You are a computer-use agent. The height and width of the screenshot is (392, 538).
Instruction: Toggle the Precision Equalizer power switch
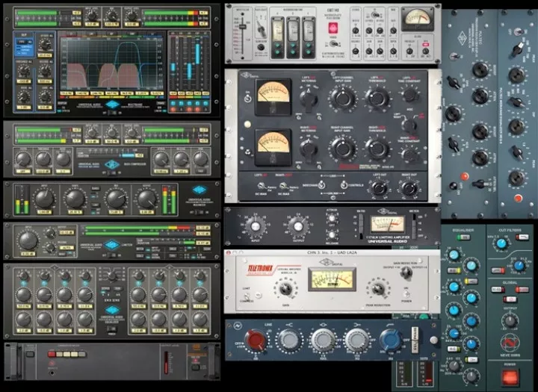point(112,329)
